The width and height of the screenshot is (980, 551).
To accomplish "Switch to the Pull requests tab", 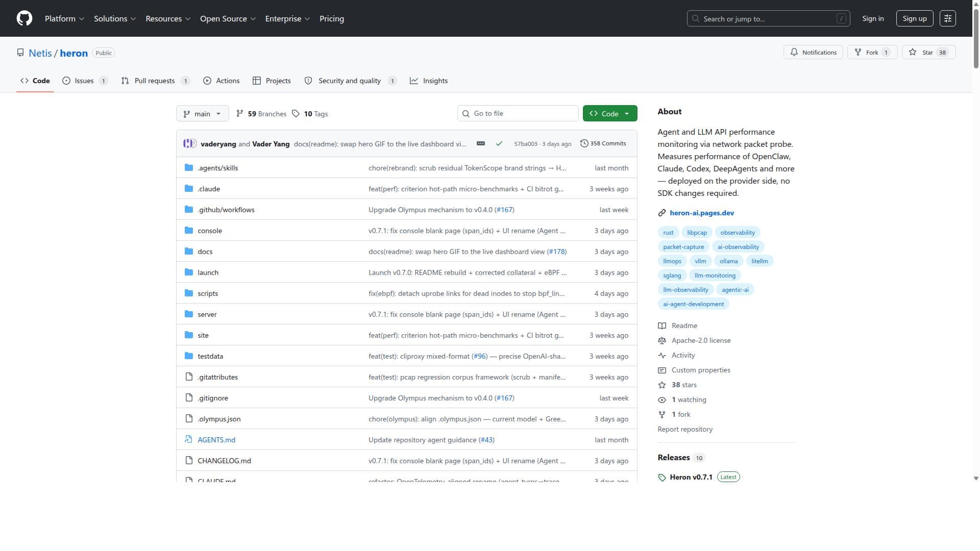I will tap(155, 81).
